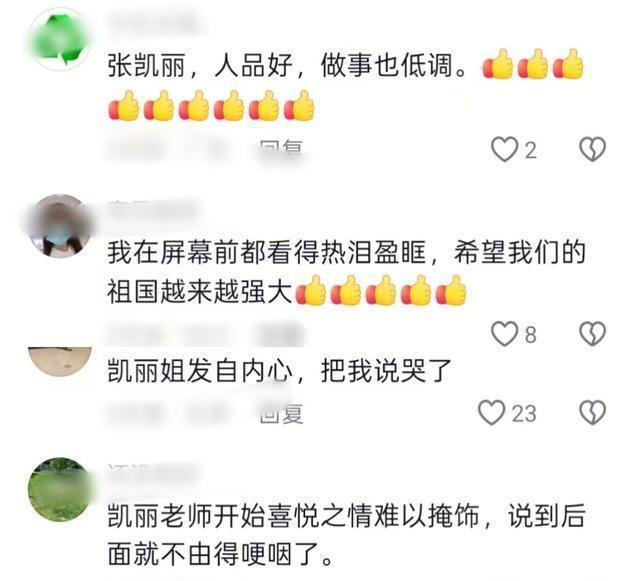Like the 热泪盈眶 comment with the heart
640x581 pixels.
[x=504, y=334]
